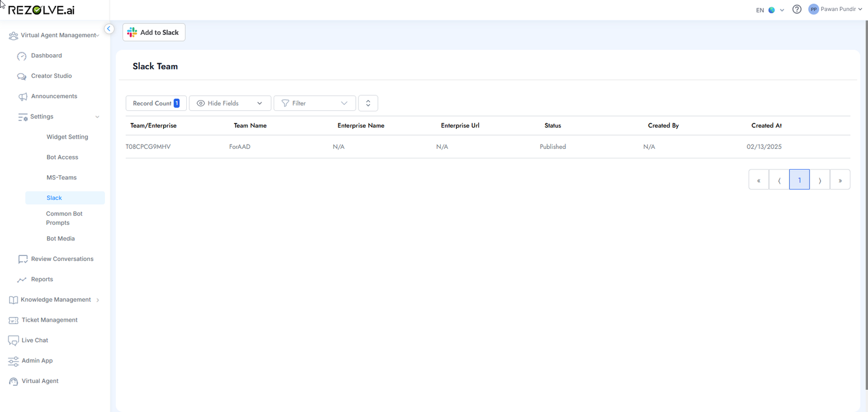The height and width of the screenshot is (412, 868).
Task: Click the Rezolve.ai logo
Action: coord(41,10)
